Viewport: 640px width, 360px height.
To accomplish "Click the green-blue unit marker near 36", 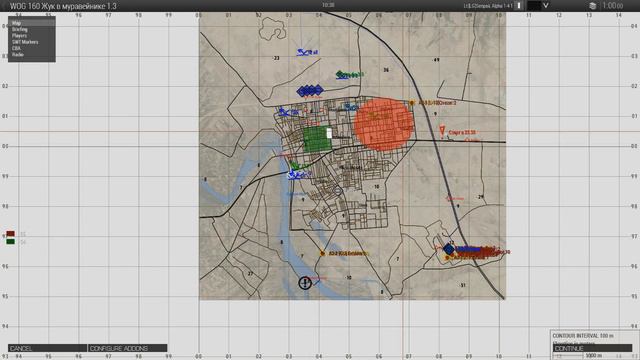I will point(341,75).
